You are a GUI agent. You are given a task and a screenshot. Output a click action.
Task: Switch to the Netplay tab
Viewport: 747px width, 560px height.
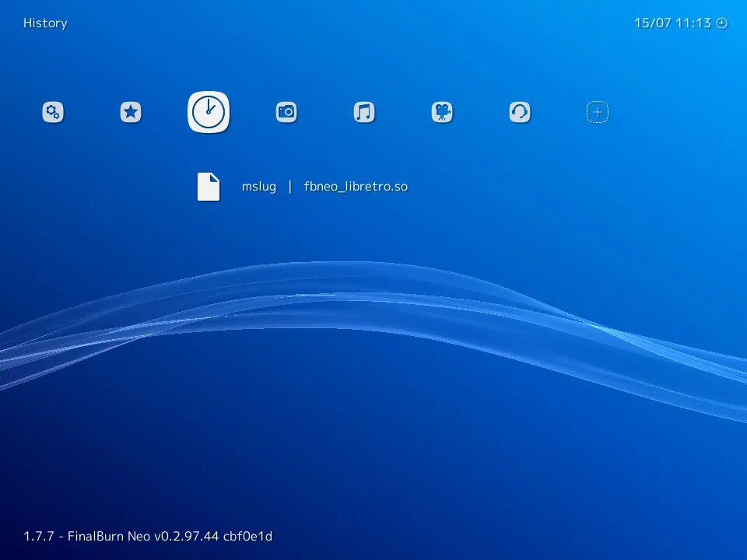pos(519,112)
